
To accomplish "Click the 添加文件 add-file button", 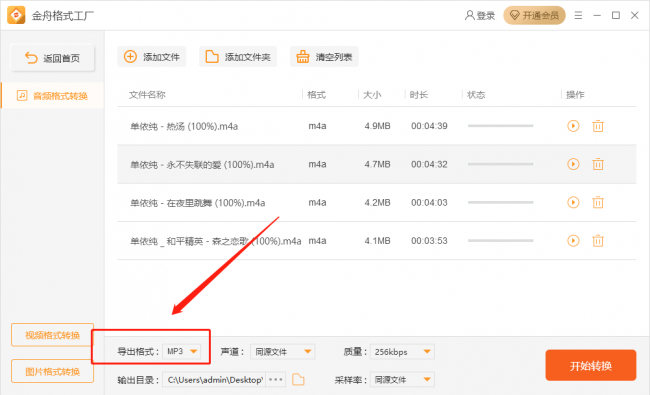I will (x=152, y=57).
